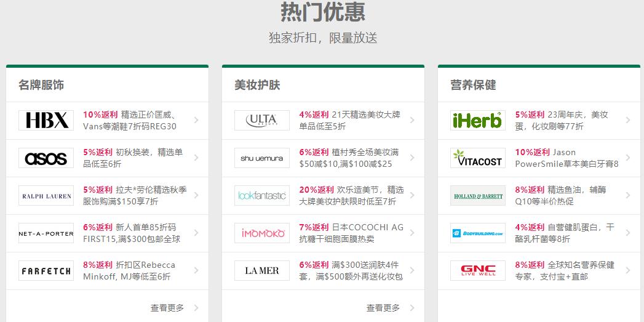Screen dimensions: 644x322
Task: Open 21天精选美妆大牌 offer text
Action: [349, 121]
